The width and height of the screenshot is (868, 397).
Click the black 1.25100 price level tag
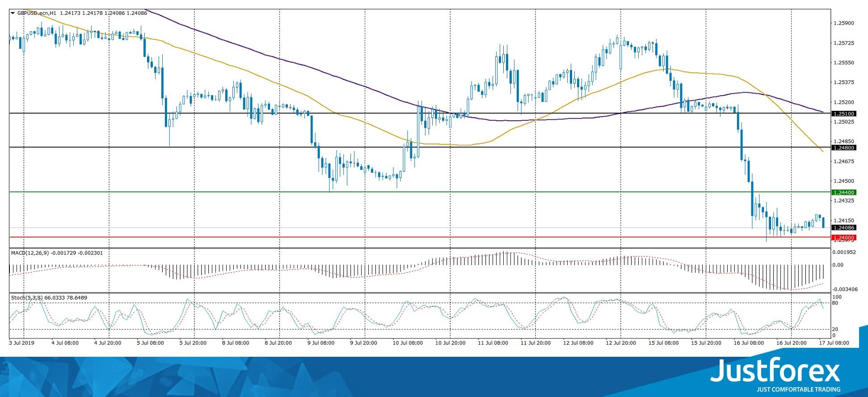pyautogui.click(x=843, y=114)
